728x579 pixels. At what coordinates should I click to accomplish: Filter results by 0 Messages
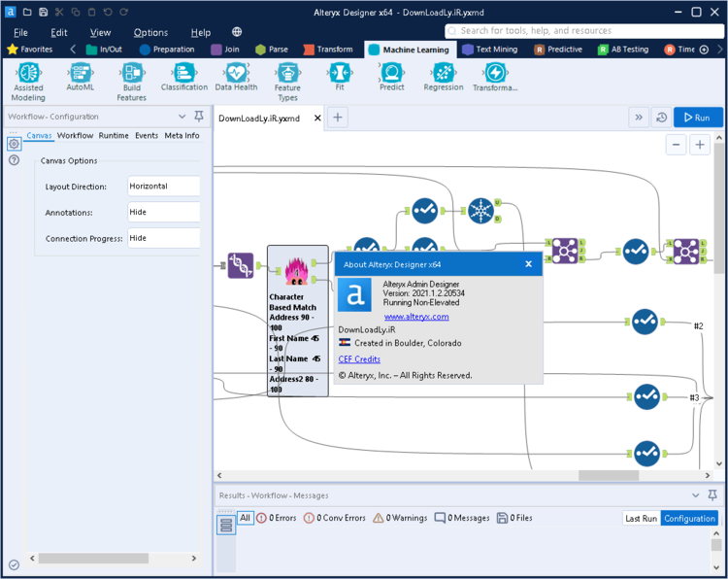pos(462,518)
